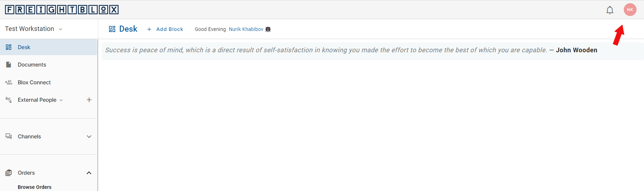Viewport: 644px width, 191px height.
Task: Expand the Channels section chevron
Action: pos(89,136)
